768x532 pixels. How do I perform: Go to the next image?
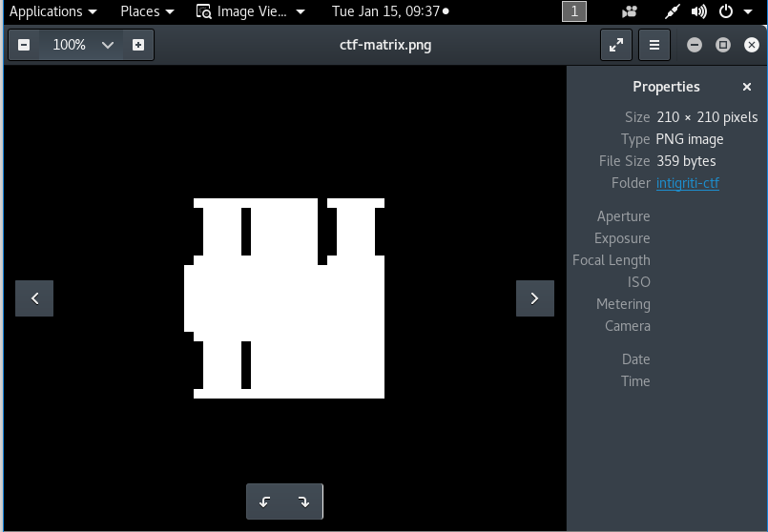pos(535,298)
